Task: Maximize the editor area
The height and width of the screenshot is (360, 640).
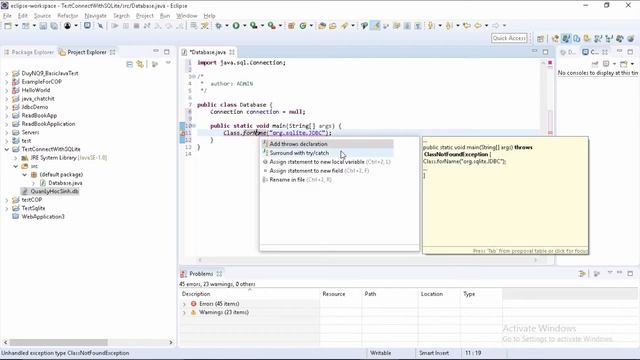Action: tap(545, 52)
